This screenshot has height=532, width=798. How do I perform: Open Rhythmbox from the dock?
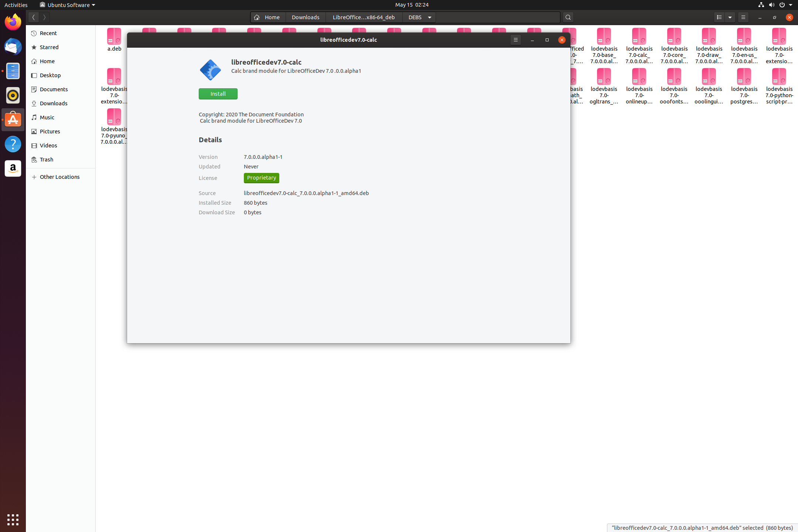pyautogui.click(x=13, y=95)
